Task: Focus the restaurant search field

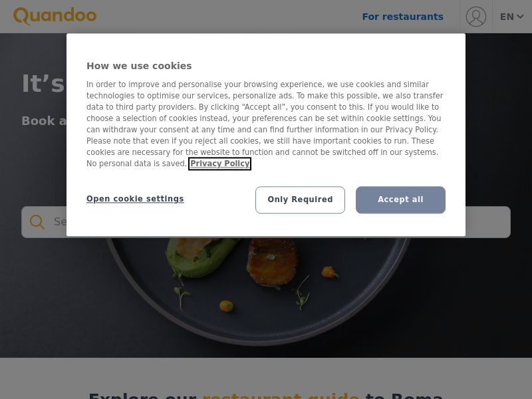Action: pyautogui.click(x=265, y=222)
